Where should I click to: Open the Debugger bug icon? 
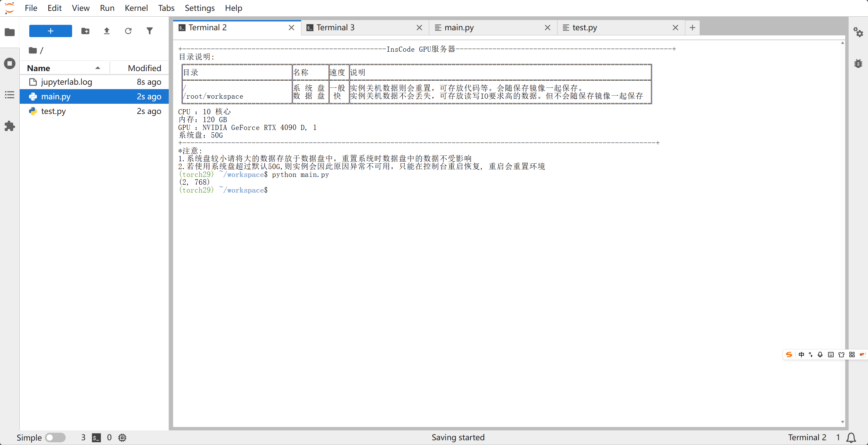(x=858, y=64)
